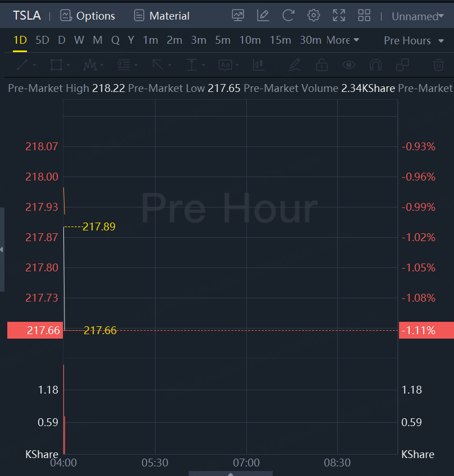
Task: Select the trend line drawing tool
Action: point(22,65)
